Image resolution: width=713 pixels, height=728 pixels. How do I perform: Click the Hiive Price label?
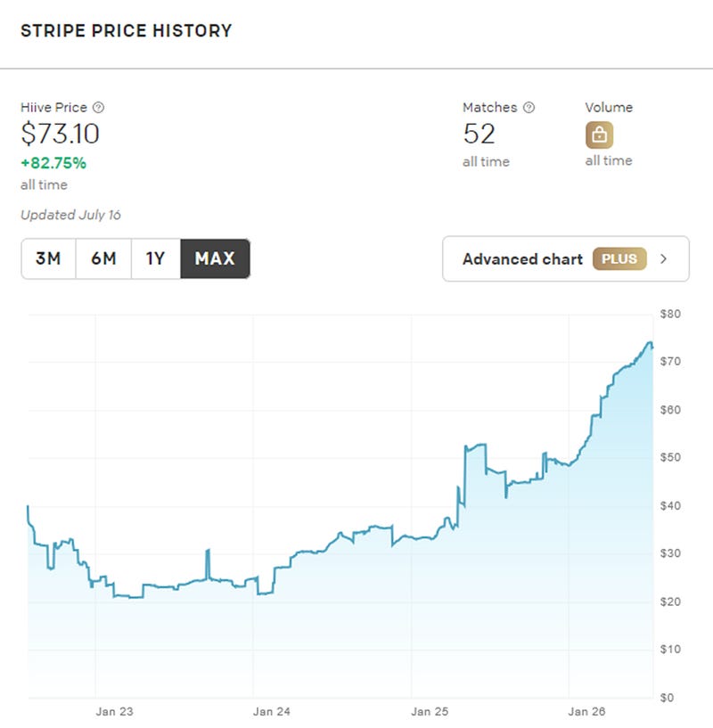click(53, 108)
